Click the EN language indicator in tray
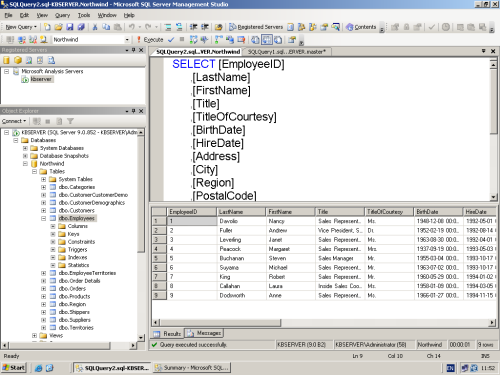 point(450,368)
